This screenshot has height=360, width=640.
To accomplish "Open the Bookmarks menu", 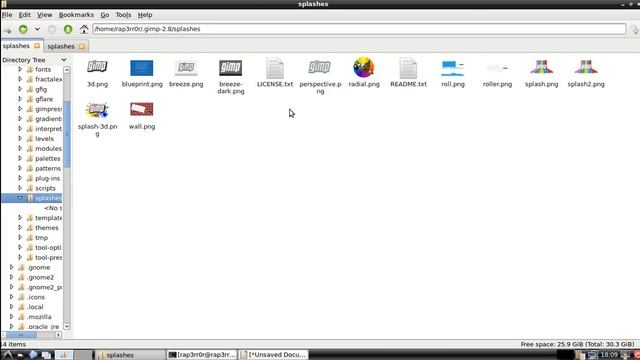I will point(76,15).
